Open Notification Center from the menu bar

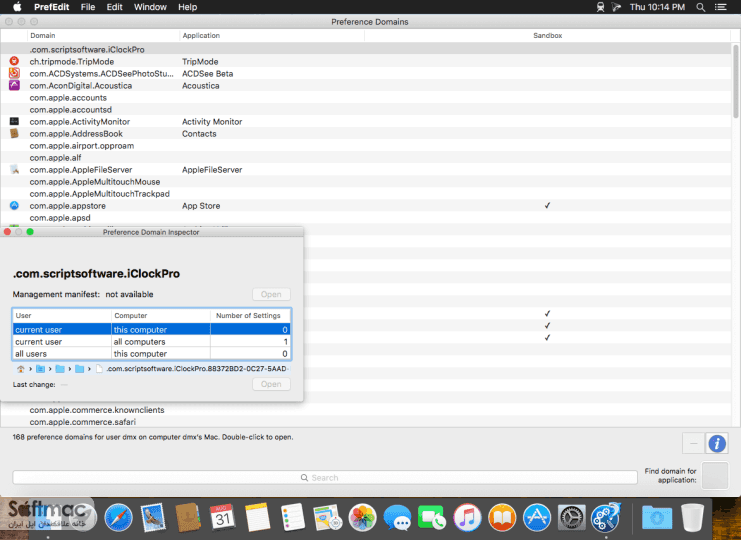[721, 7]
